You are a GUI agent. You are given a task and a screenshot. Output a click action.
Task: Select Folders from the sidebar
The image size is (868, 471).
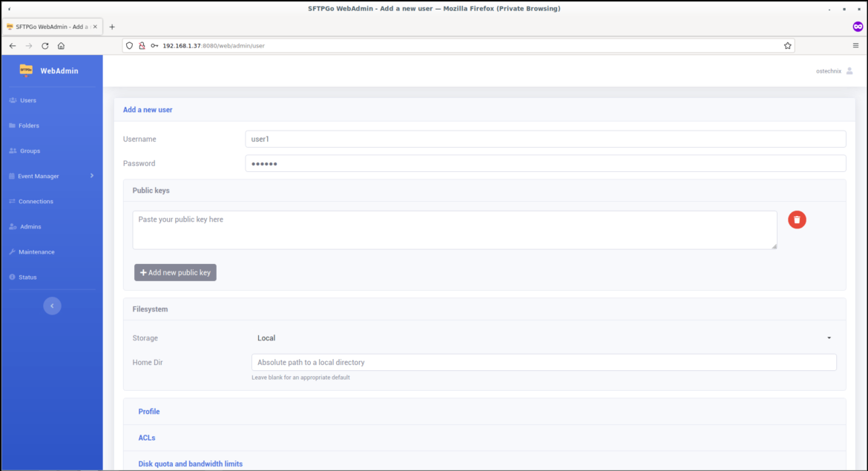(31, 125)
